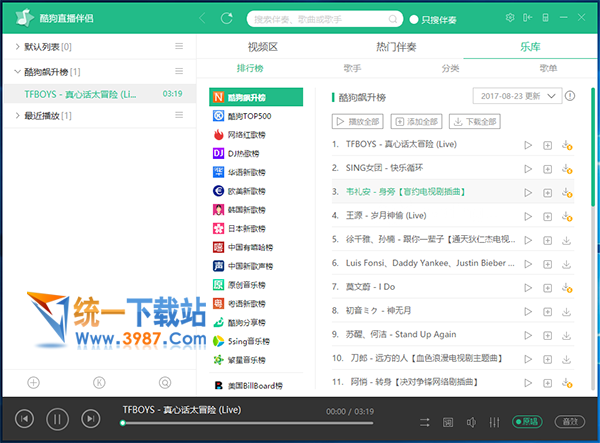Click the 播放全部 button
The image size is (600, 443).
(358, 122)
